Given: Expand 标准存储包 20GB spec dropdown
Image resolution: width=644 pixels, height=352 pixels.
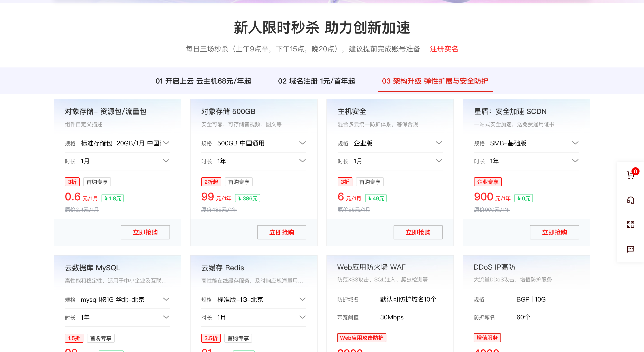Looking at the screenshot, I should coord(166,143).
